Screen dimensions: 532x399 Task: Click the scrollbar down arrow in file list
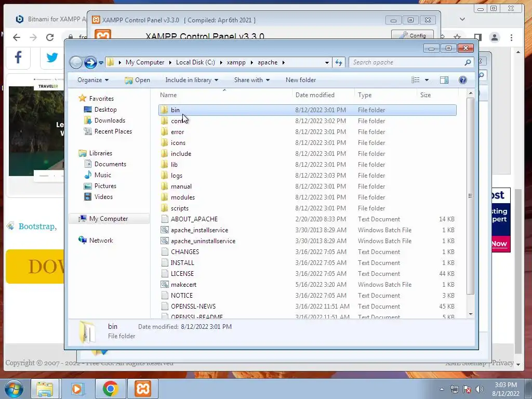pos(471,314)
